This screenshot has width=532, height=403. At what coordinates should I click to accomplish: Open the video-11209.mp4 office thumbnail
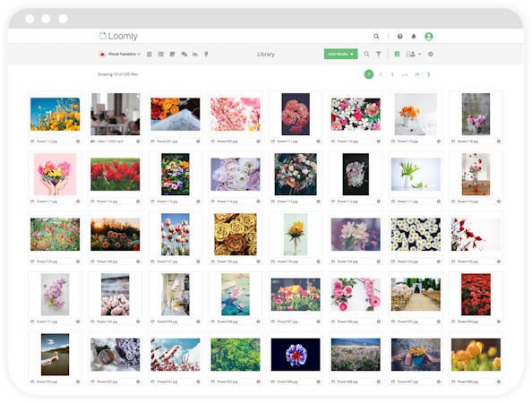click(x=115, y=115)
